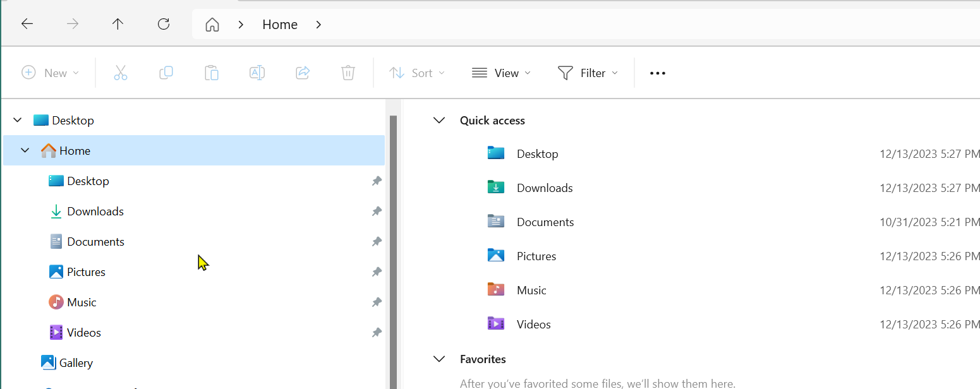Click the Up navigation arrow icon

[x=118, y=24]
